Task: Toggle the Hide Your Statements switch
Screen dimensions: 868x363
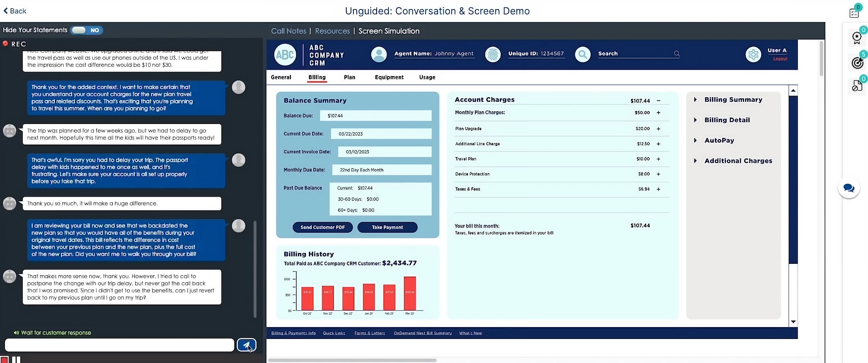Action: coord(86,30)
